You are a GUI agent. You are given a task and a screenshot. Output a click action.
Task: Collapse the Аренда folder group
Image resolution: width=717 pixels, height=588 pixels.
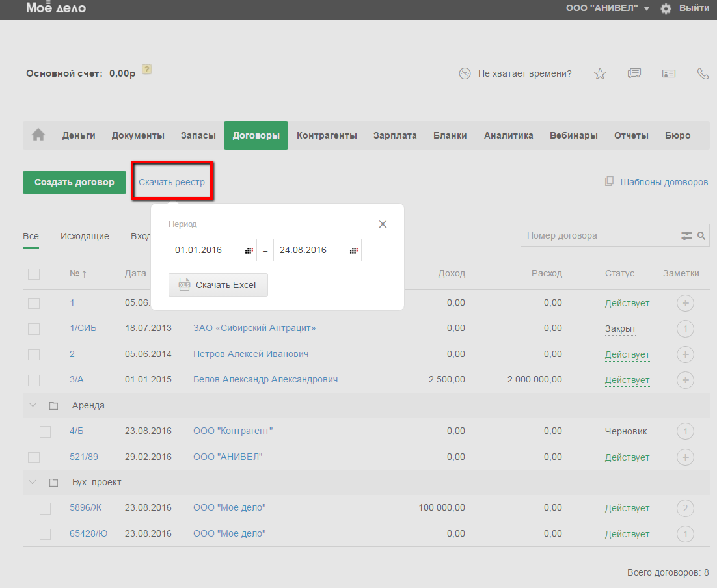[32, 405]
